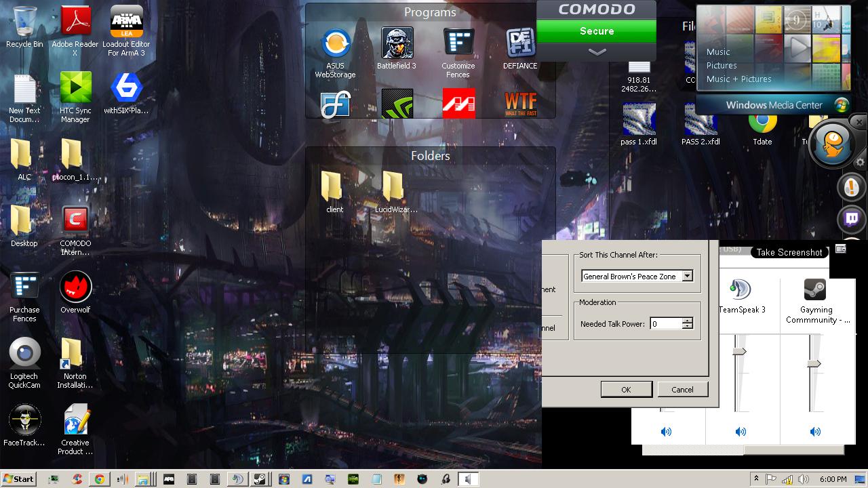
Task: Open the LucidWizar... folder
Action: click(x=397, y=192)
